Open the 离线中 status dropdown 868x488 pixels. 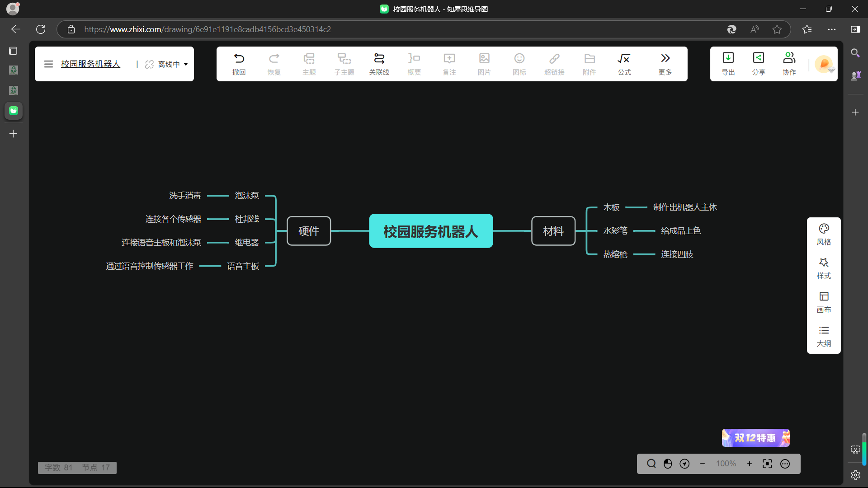point(166,64)
